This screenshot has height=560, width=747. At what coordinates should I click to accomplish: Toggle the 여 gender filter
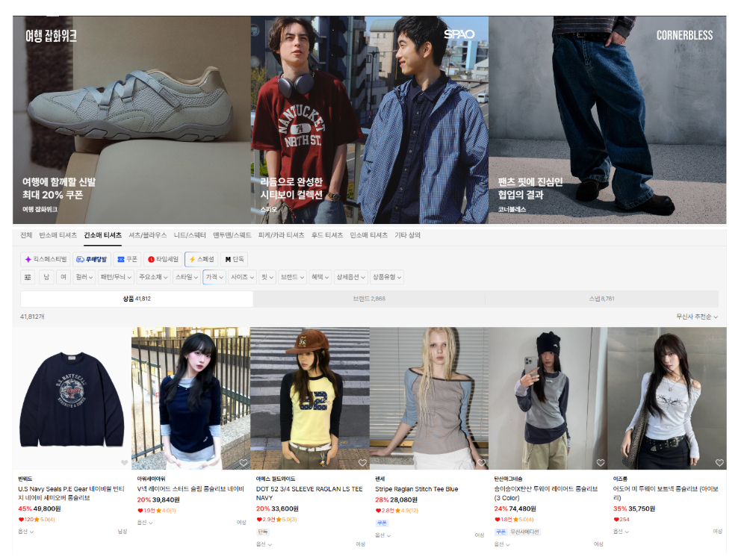coord(63,277)
